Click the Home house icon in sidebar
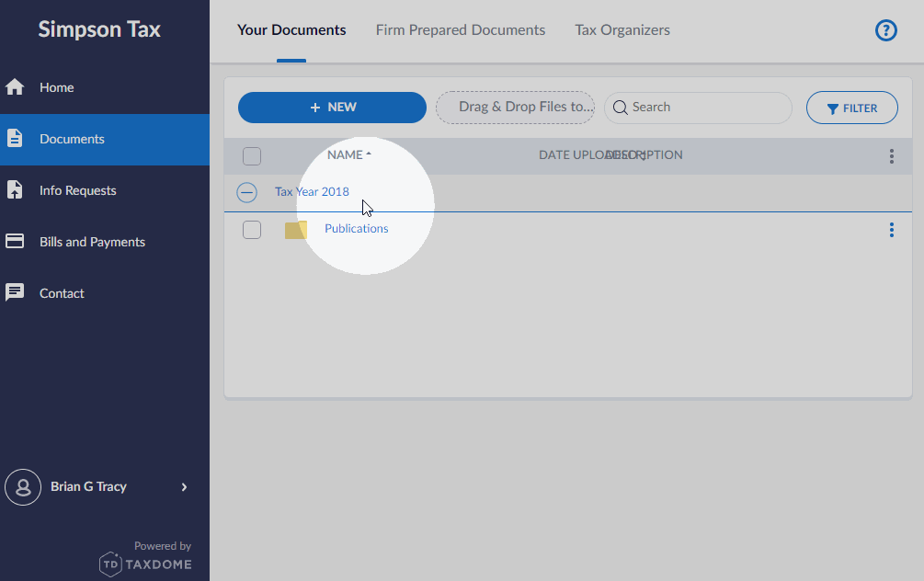 pyautogui.click(x=15, y=87)
